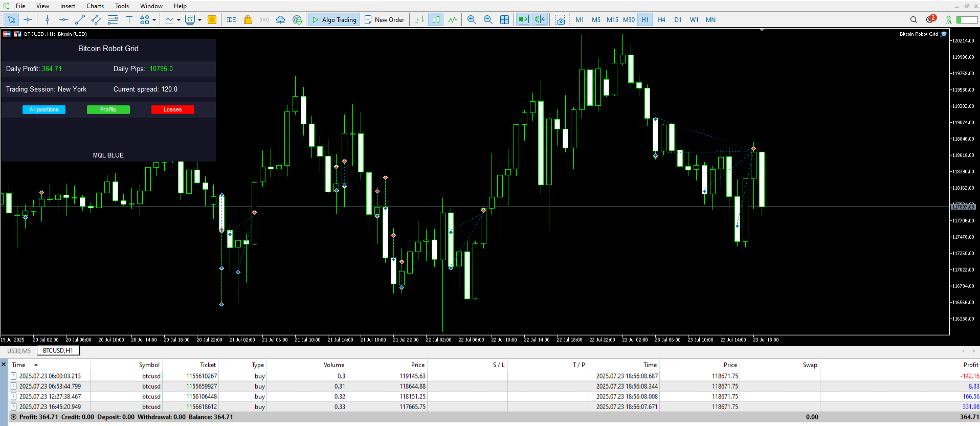Viewport: 980px width, 426px height.
Task: Select the MN timeframe button
Action: [710, 20]
